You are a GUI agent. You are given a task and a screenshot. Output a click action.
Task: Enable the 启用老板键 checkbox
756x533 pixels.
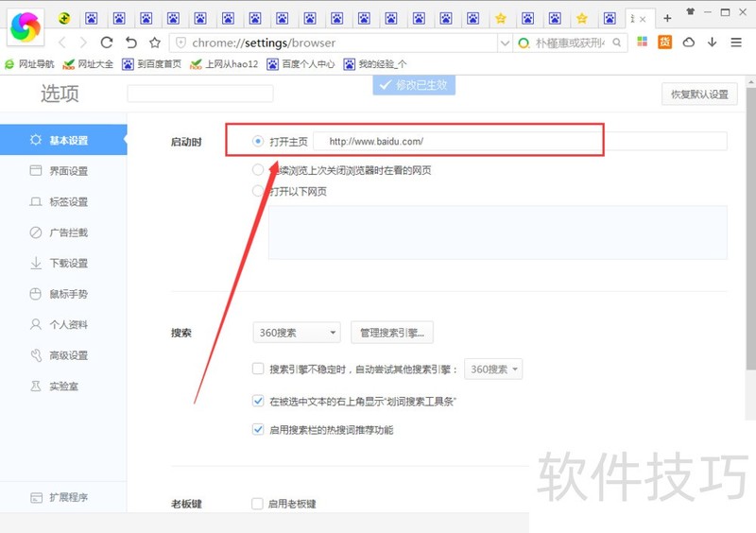258,504
